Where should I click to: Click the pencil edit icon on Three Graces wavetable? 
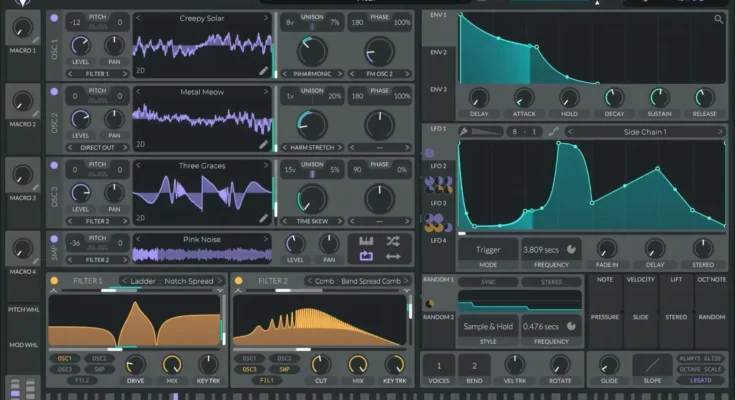click(264, 217)
